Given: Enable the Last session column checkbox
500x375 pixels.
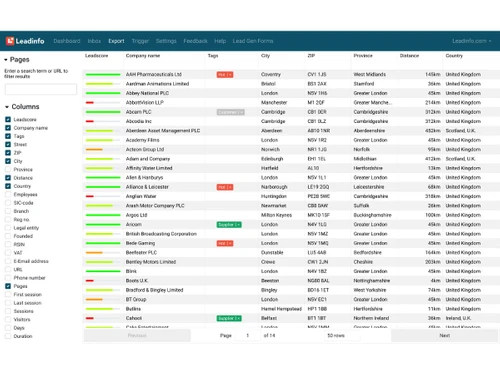Looking at the screenshot, I should [8, 303].
